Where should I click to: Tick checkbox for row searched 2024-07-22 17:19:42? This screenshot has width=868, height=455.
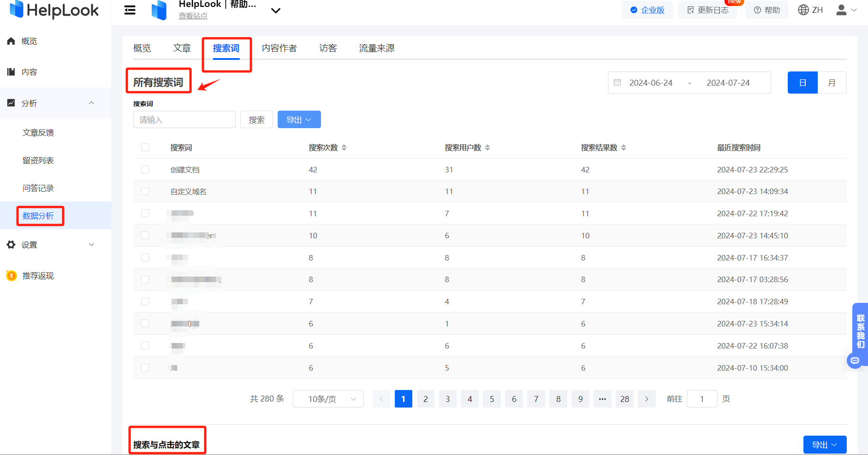pyautogui.click(x=145, y=213)
